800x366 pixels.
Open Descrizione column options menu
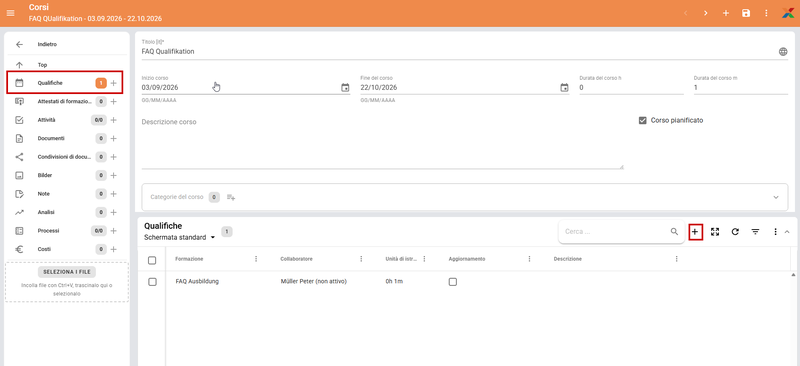click(x=677, y=259)
